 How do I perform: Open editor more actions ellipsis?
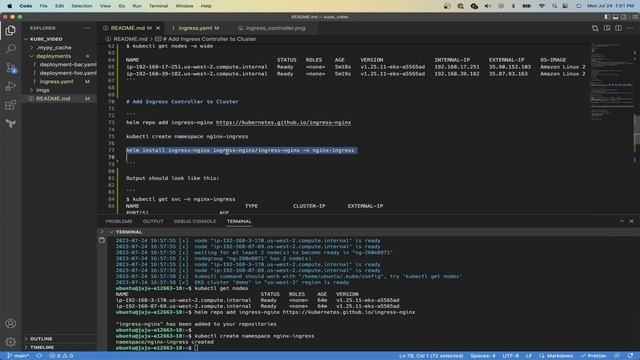click(630, 28)
